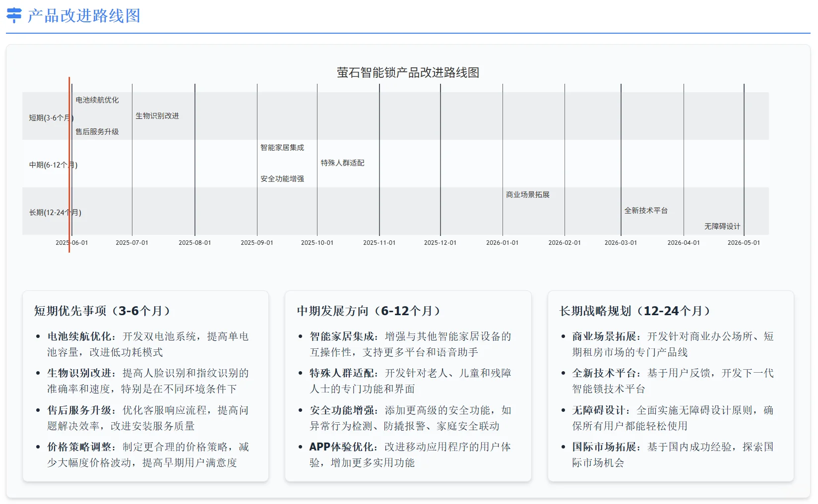Select the 特殊人群适配 timeline task

342,163
